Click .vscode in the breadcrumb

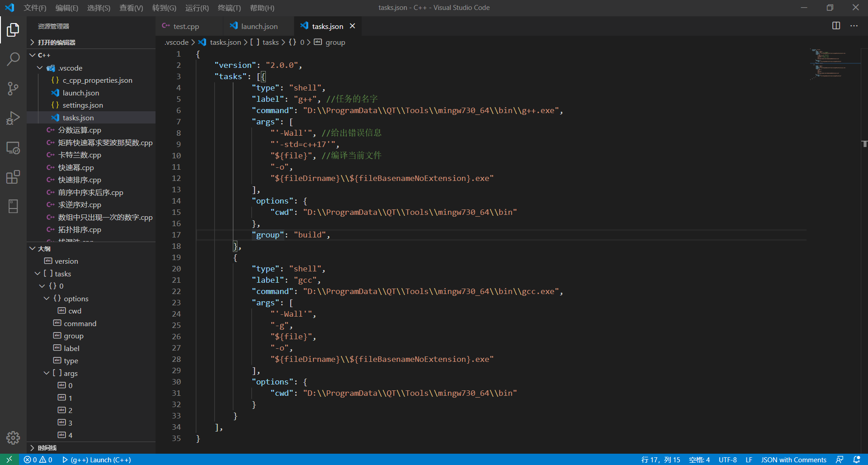point(177,42)
